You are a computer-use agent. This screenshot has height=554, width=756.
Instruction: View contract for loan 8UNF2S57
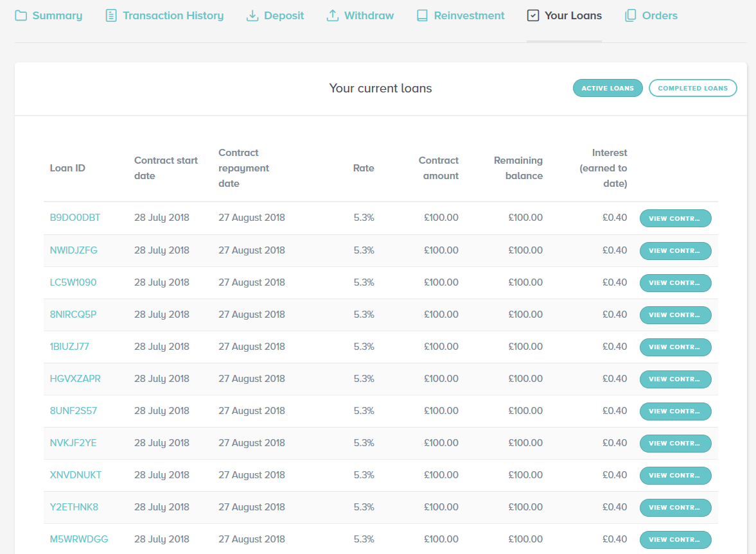point(676,411)
